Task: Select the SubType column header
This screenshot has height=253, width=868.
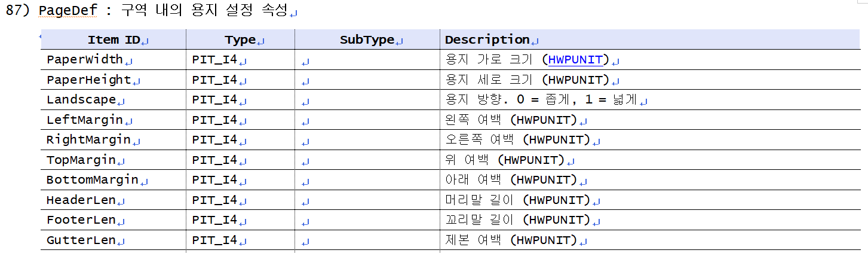Action: tap(367, 39)
